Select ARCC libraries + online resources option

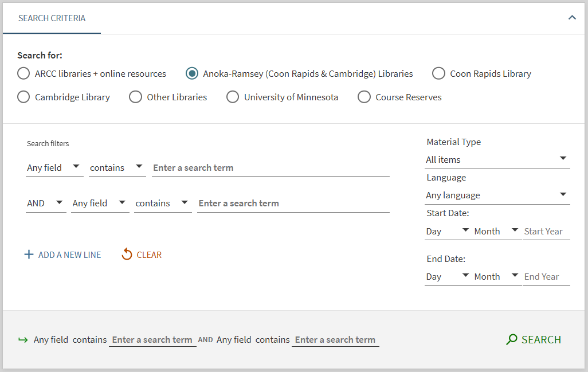pos(23,73)
